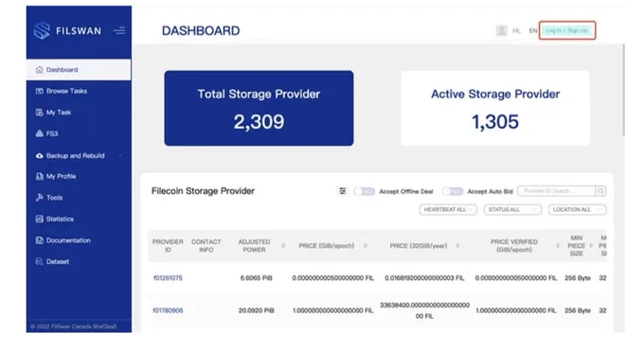Click Log In / Sign Up button
Screen dimensions: 644x350
566,30
